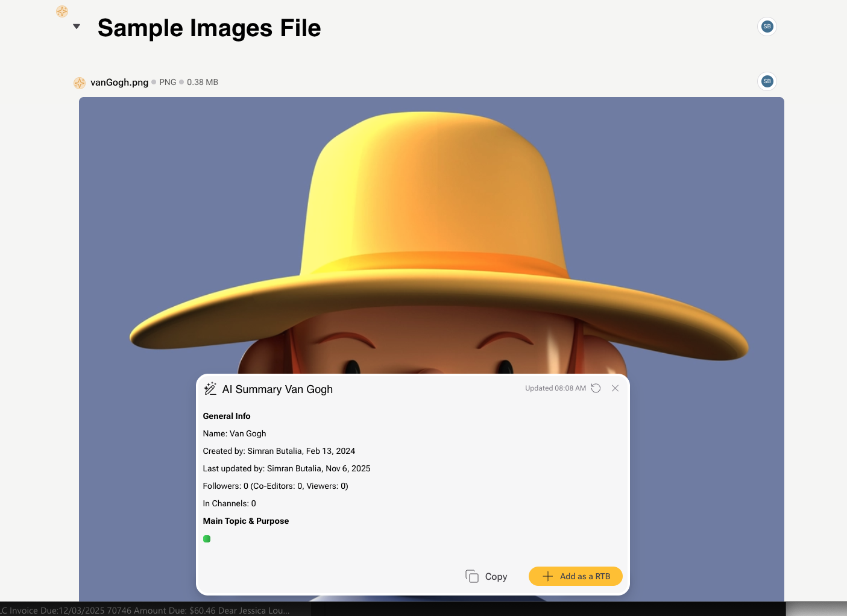
Task: Select the General Info heading
Action: tap(227, 416)
